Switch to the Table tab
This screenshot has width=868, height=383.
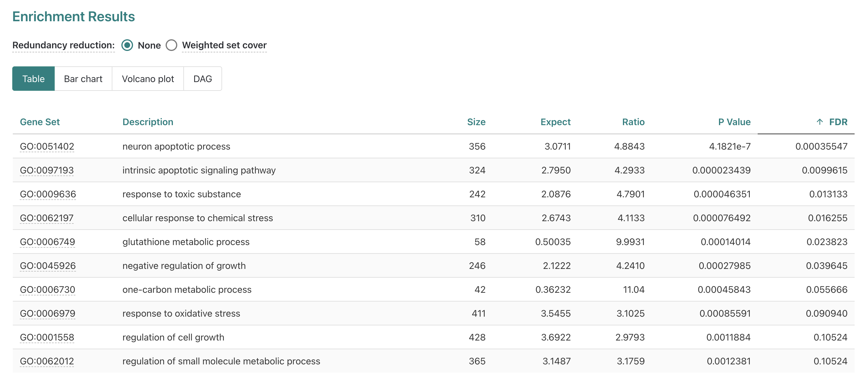coord(33,79)
